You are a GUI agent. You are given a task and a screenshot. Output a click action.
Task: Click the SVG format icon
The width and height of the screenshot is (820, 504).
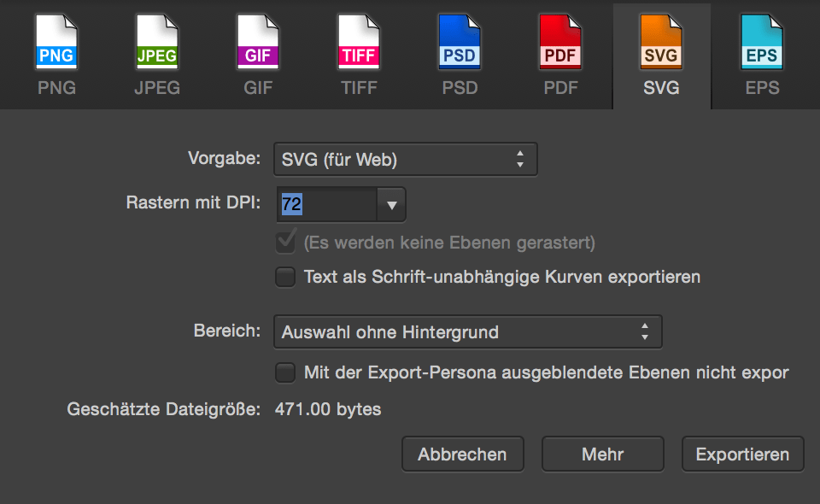click(660, 41)
